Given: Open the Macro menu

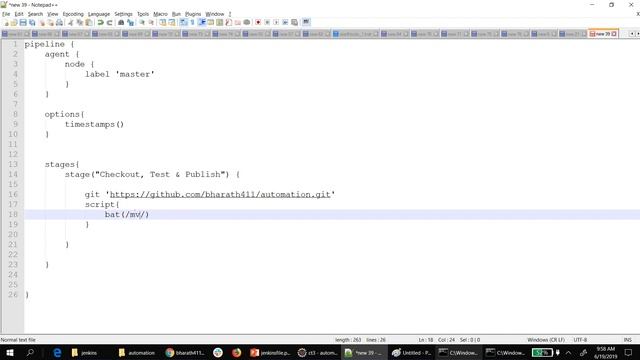Looking at the screenshot, I should 160,14.
